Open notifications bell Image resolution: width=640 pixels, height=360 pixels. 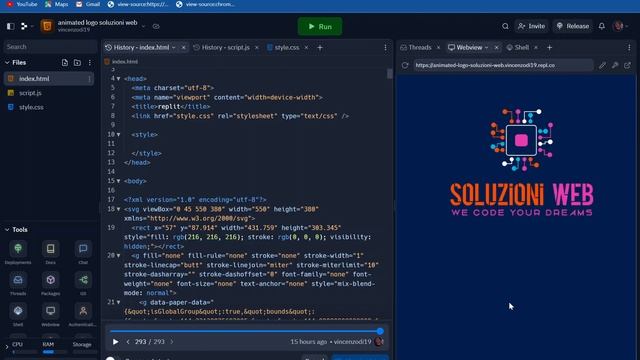pos(602,26)
